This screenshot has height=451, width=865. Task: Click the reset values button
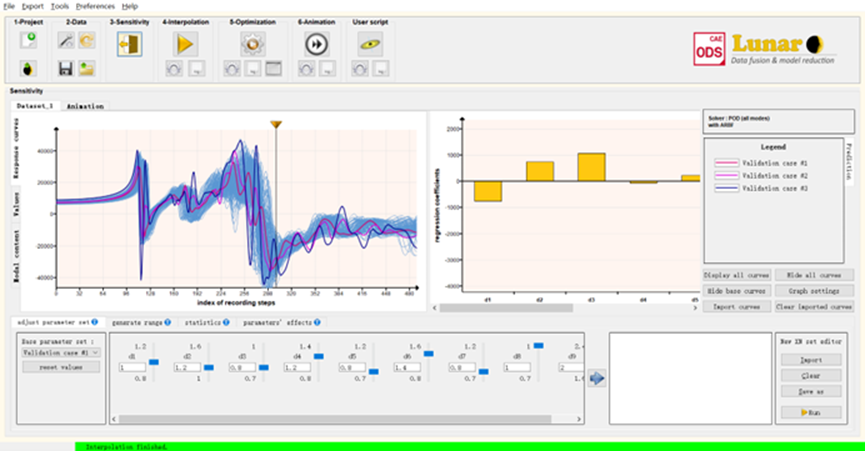point(61,367)
